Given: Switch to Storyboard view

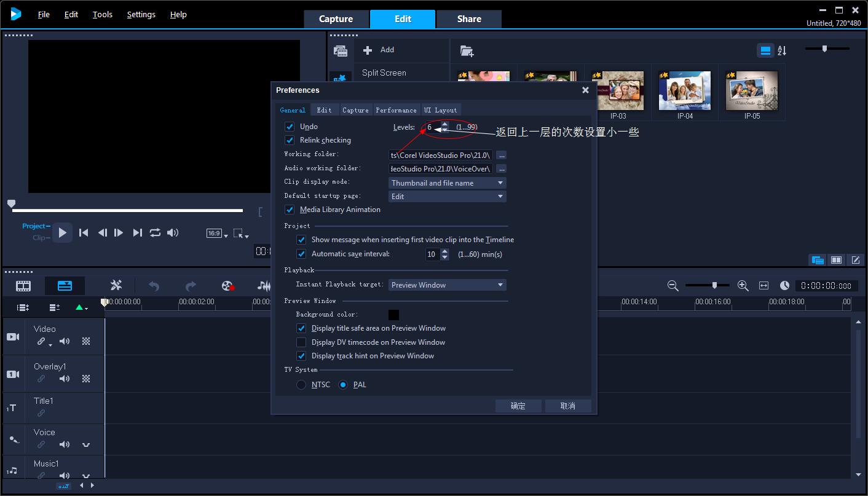Looking at the screenshot, I should click(23, 286).
